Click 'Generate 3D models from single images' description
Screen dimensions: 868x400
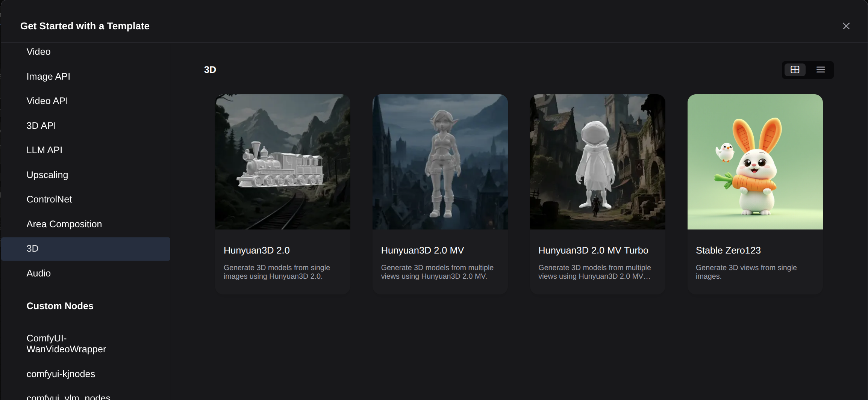click(x=277, y=272)
